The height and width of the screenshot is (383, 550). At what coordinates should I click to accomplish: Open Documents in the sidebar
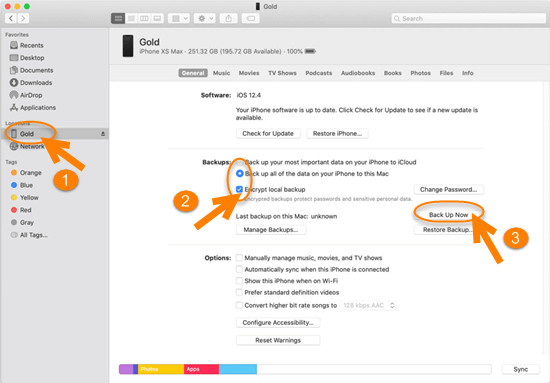(32, 70)
